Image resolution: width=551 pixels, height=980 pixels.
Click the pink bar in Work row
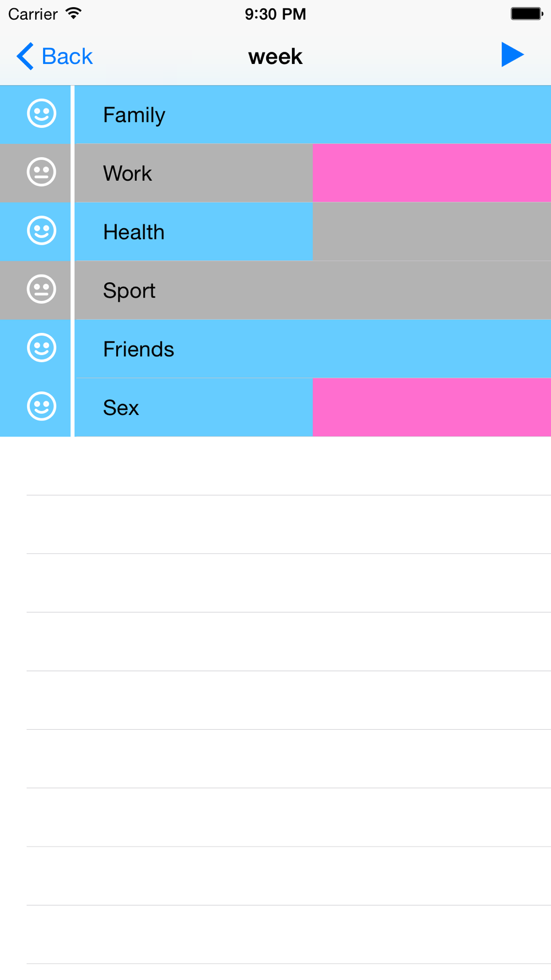click(x=431, y=173)
